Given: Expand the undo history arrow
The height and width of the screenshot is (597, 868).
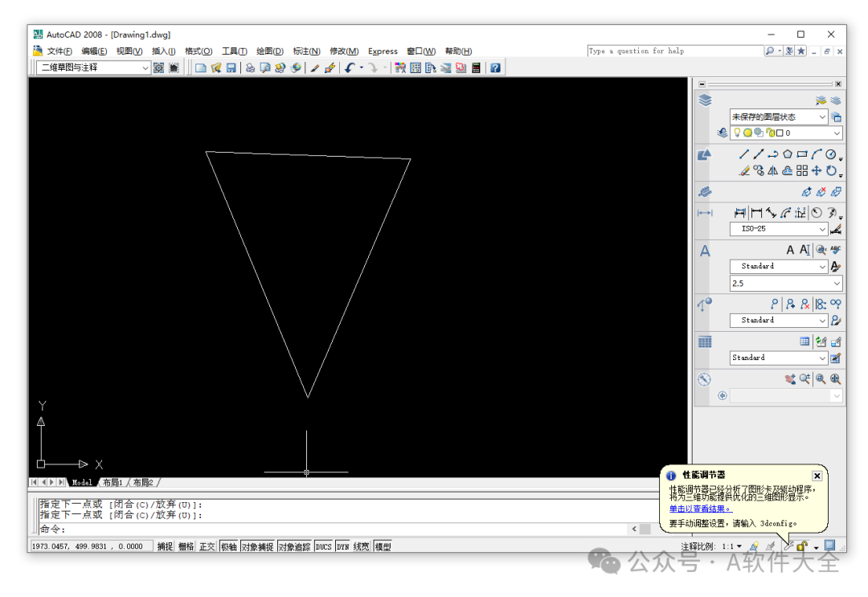Looking at the screenshot, I should coord(362,68).
